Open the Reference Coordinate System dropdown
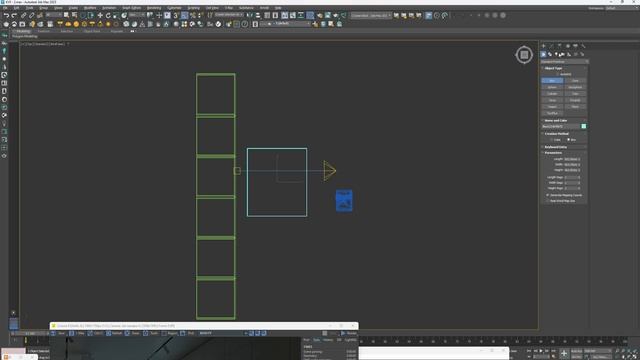This screenshot has width=640, height=360. coord(138,15)
